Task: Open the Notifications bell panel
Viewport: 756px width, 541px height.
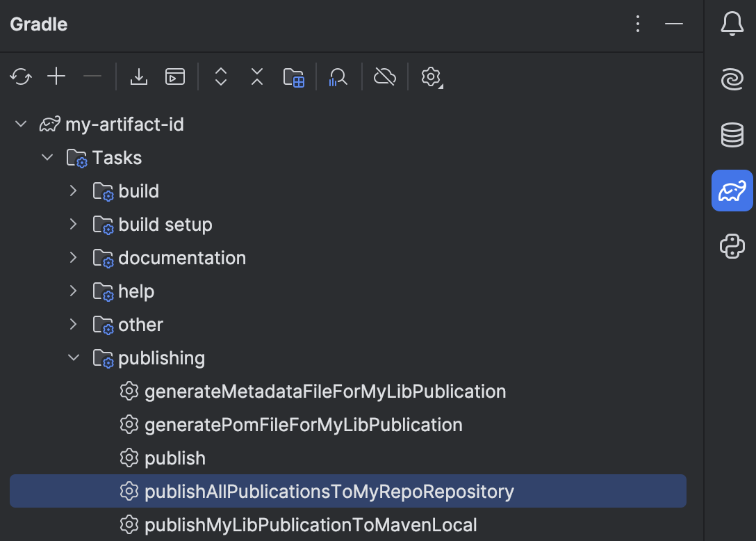Action: pos(732,24)
